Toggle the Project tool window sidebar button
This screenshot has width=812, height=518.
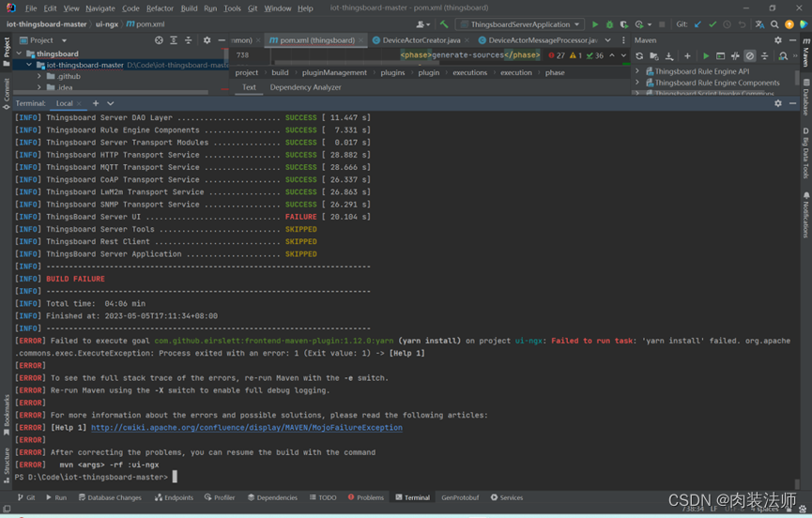[7, 47]
